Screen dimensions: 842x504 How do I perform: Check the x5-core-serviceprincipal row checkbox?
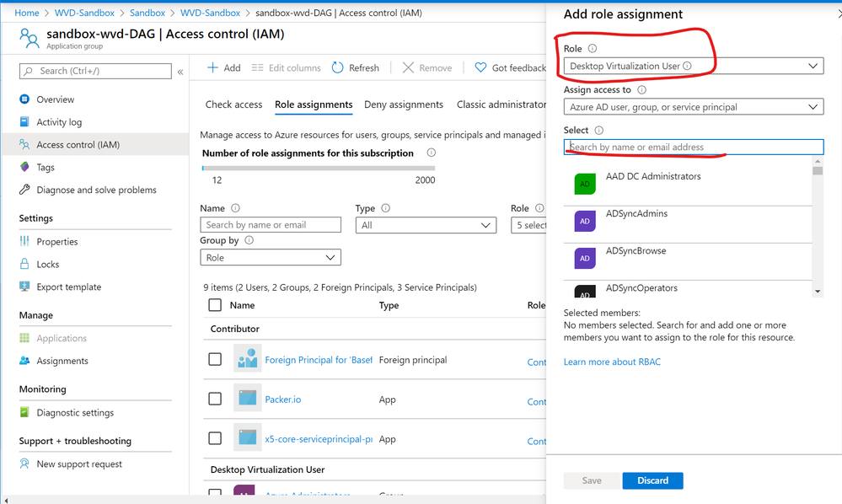tap(215, 438)
